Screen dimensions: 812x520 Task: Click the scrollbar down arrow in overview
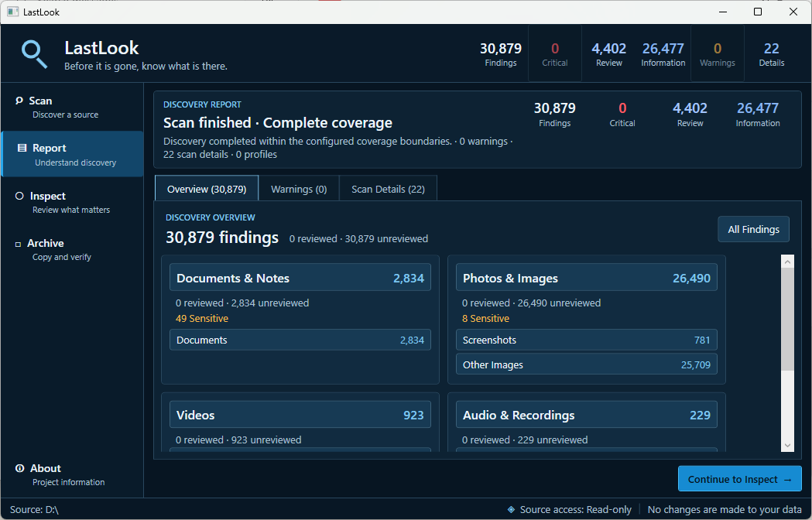click(x=787, y=446)
